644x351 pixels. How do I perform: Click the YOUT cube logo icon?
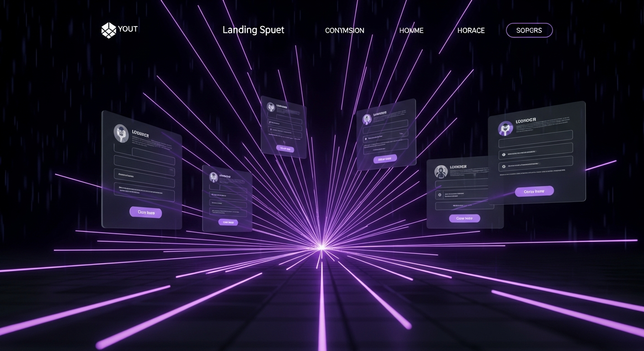[x=108, y=30]
